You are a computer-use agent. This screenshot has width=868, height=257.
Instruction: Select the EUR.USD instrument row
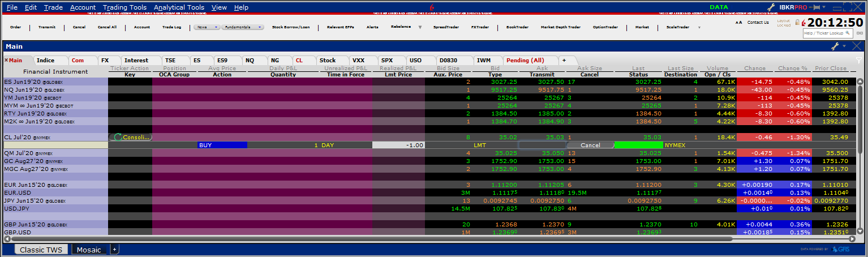[55, 192]
